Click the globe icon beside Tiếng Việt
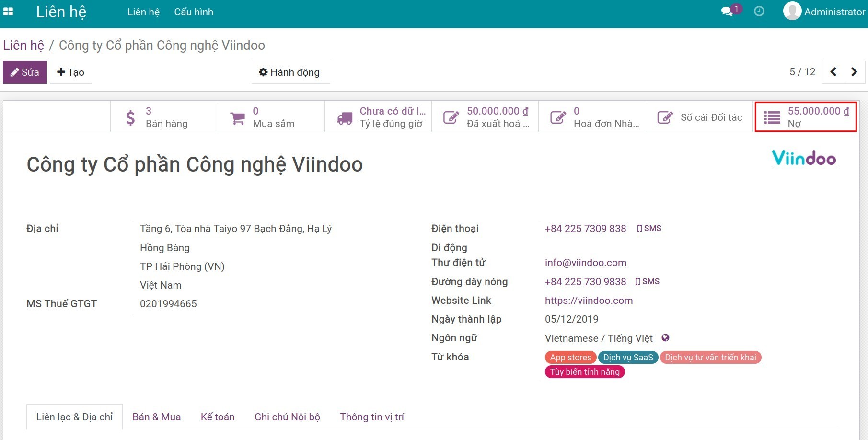 665,337
